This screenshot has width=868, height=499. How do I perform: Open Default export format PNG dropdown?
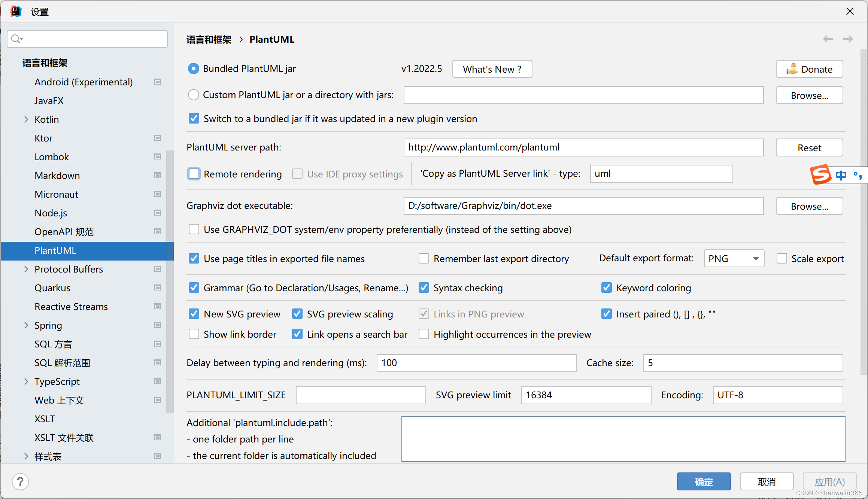pos(734,258)
